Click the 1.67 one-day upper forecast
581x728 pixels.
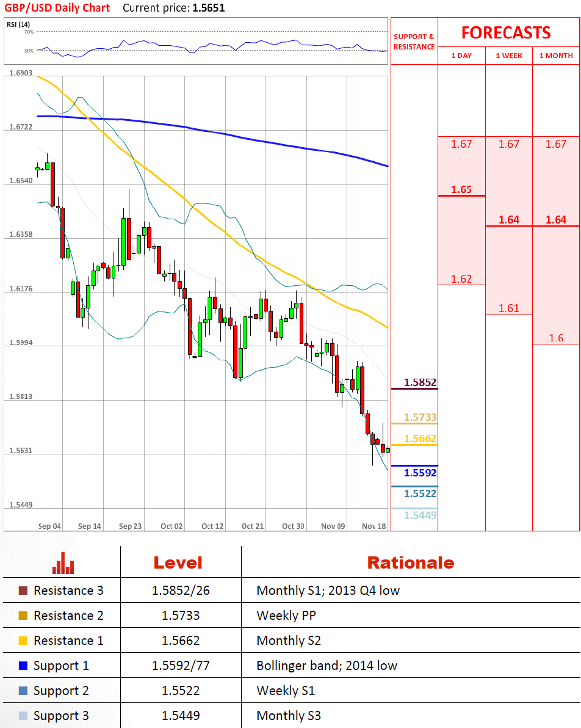click(x=461, y=144)
